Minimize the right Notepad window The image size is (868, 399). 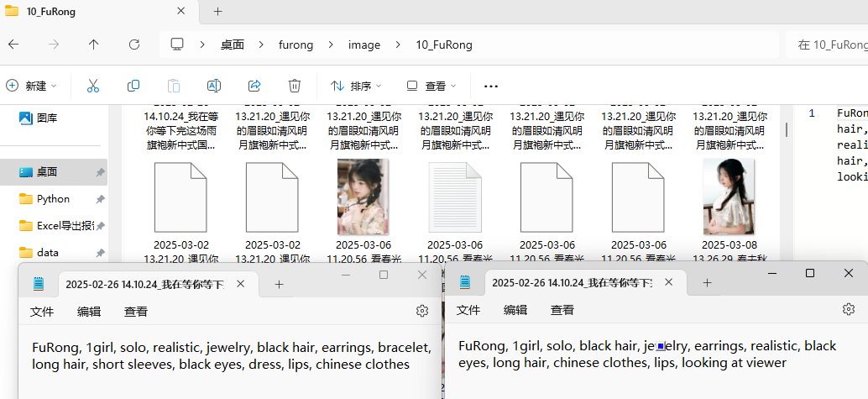[773, 273]
